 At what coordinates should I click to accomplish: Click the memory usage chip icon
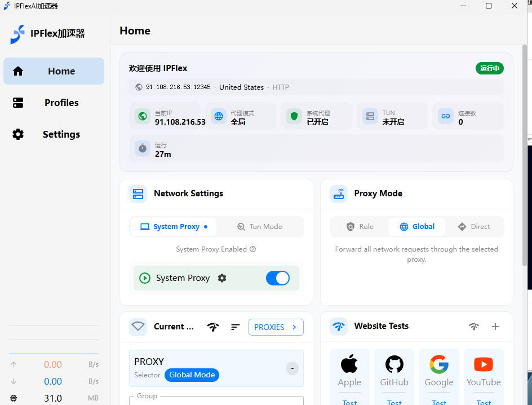pos(14,398)
